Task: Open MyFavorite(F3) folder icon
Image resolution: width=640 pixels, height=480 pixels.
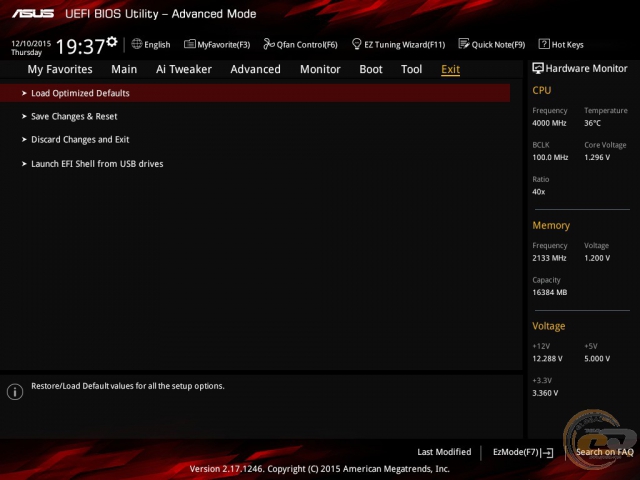Action: (x=189, y=44)
